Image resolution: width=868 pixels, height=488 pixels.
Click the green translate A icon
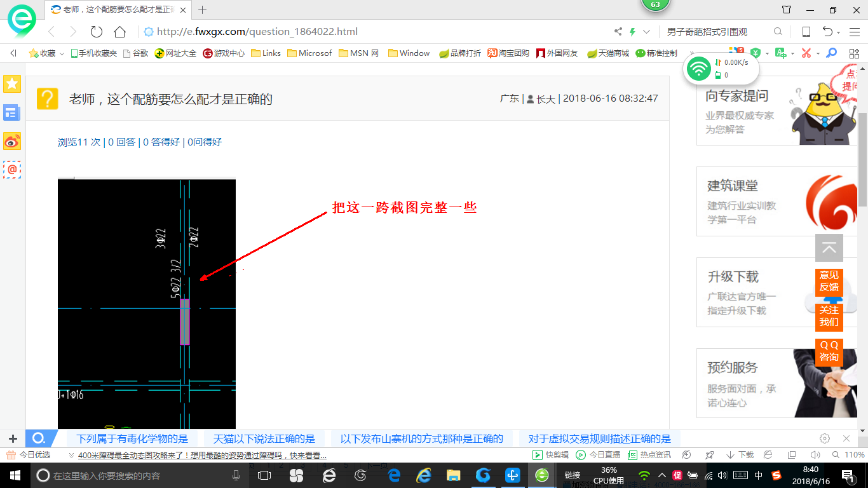(x=780, y=53)
